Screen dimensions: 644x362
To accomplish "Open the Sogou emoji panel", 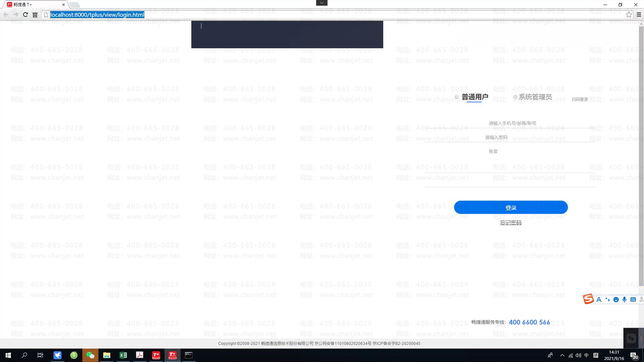I will point(616,299).
